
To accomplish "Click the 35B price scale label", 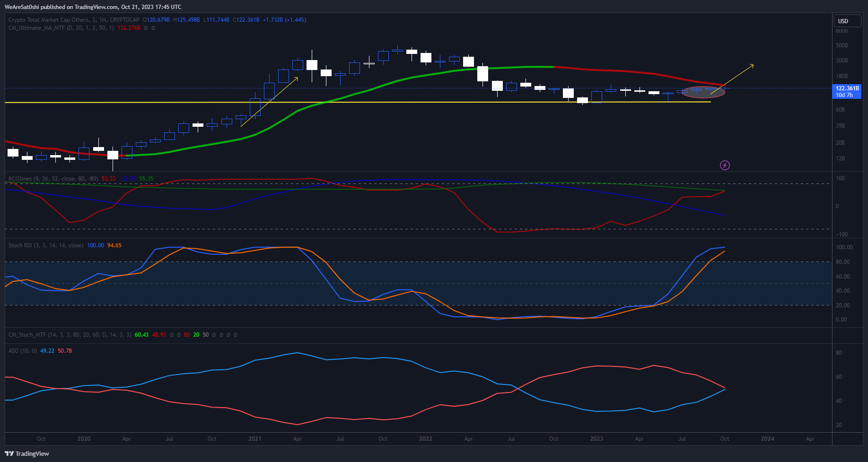I will point(841,126).
